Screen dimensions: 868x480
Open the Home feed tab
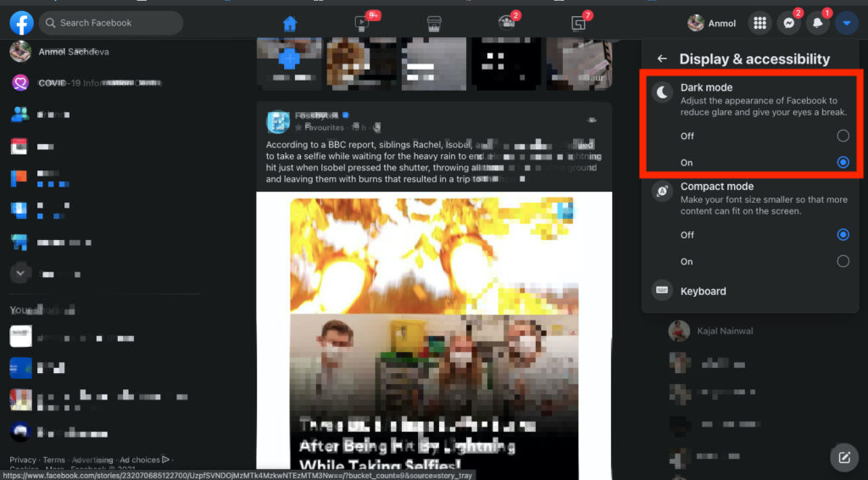click(290, 24)
